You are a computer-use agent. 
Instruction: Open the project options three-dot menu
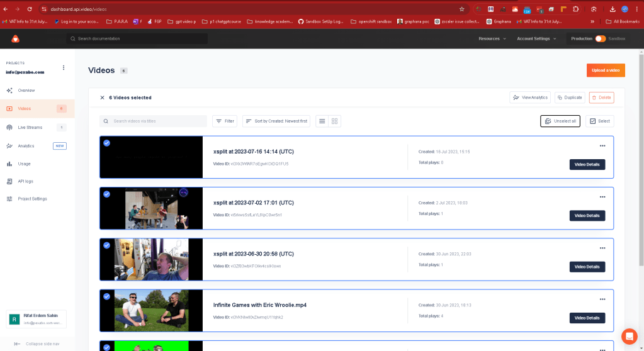(x=63, y=68)
